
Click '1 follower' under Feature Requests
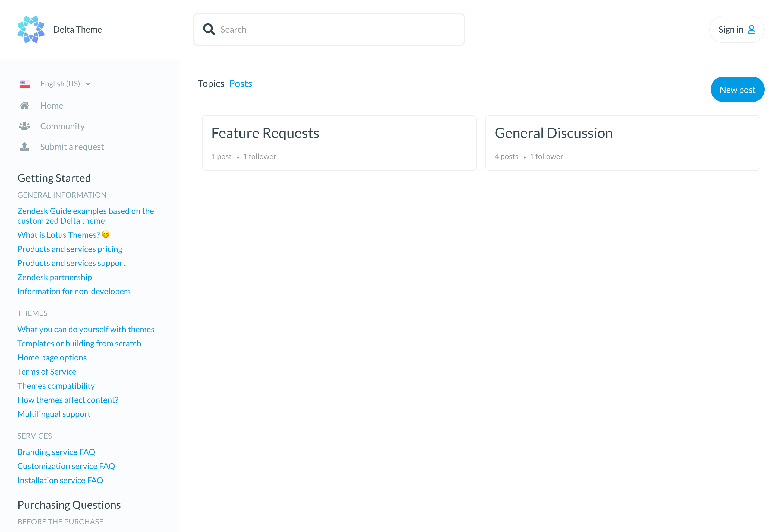click(x=259, y=156)
